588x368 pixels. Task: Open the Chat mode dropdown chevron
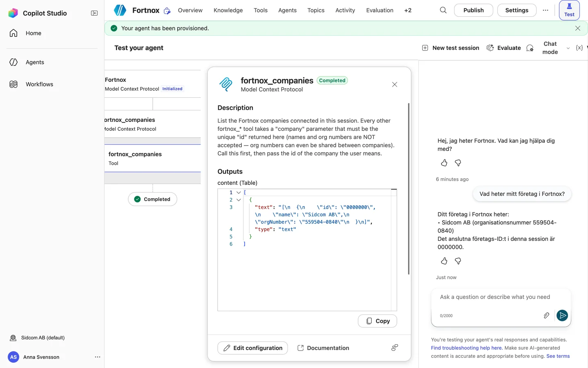[x=568, y=48]
